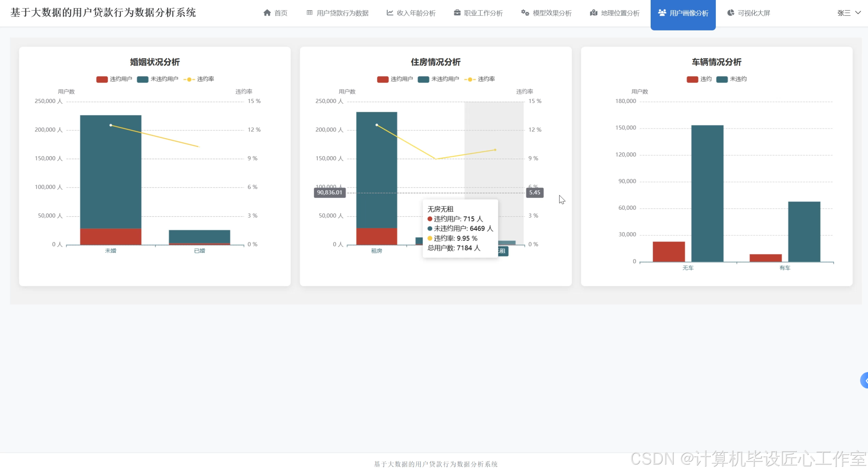Click the teal 租房 bar in housing chart

tap(376, 170)
